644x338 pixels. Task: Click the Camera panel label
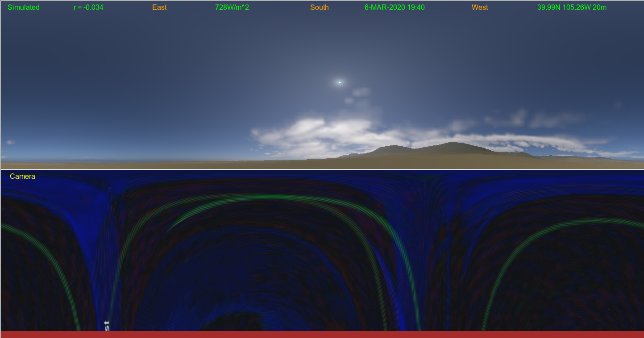[22, 177]
